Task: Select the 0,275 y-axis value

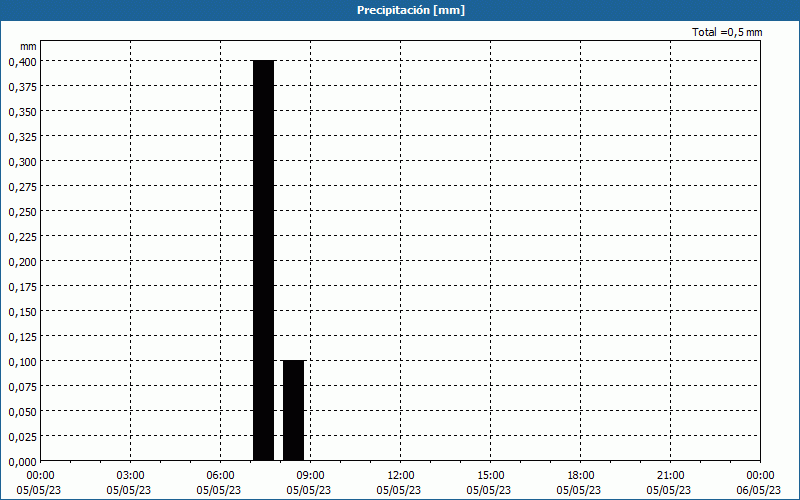Action: (x=22, y=187)
